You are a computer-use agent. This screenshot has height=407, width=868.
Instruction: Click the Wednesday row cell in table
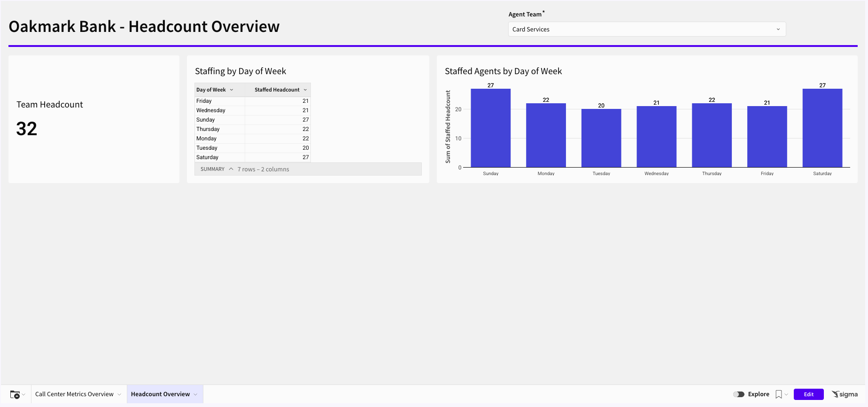pyautogui.click(x=220, y=110)
